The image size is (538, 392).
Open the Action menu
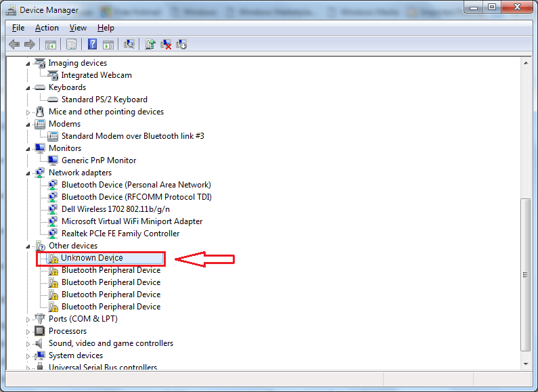pos(47,28)
